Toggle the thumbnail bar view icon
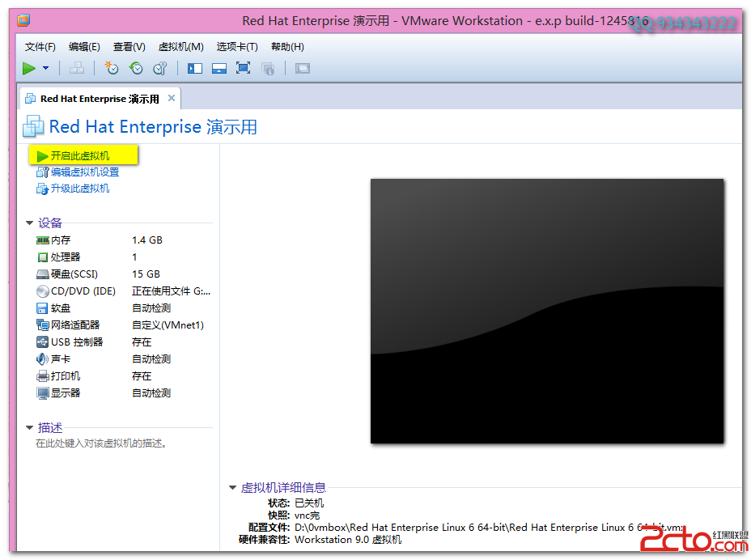 click(219, 69)
